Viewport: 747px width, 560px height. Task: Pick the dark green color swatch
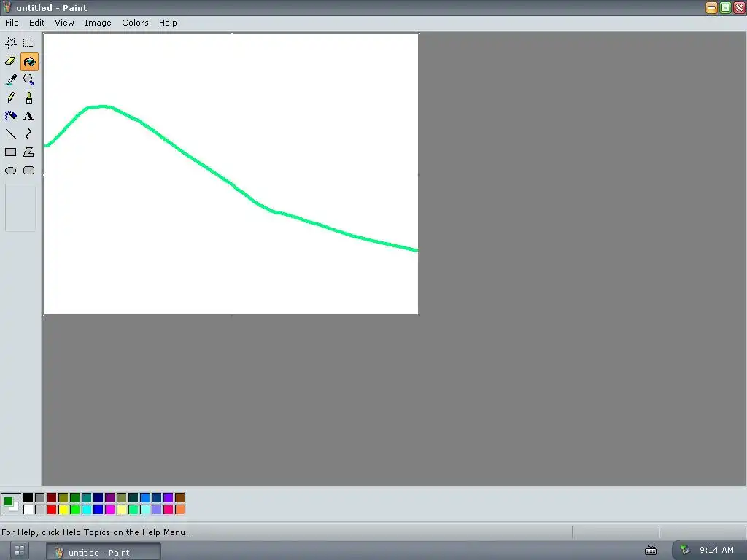(x=75, y=497)
